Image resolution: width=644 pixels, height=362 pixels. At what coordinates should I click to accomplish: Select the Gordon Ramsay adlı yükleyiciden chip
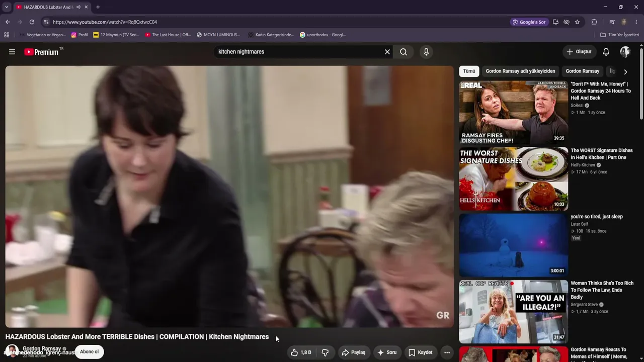(521, 71)
